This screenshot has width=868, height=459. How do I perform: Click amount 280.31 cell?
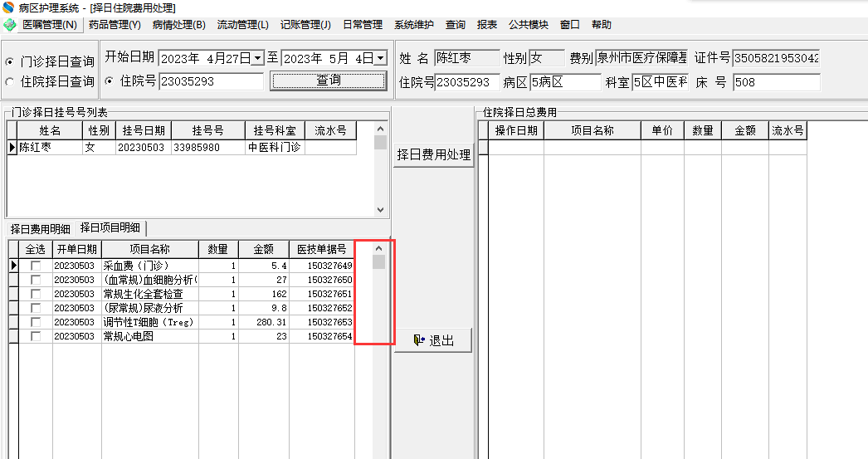click(x=264, y=322)
